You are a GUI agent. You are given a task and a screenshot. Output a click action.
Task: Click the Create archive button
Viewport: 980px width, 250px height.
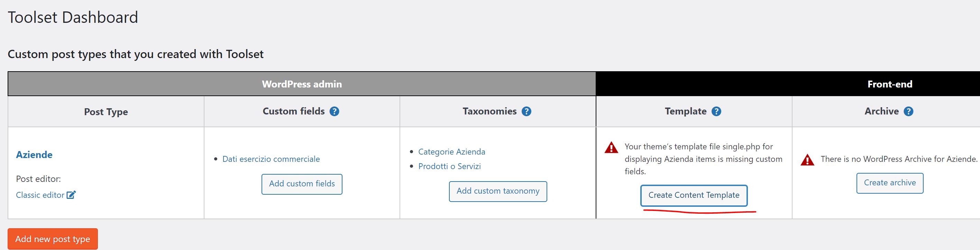889,183
